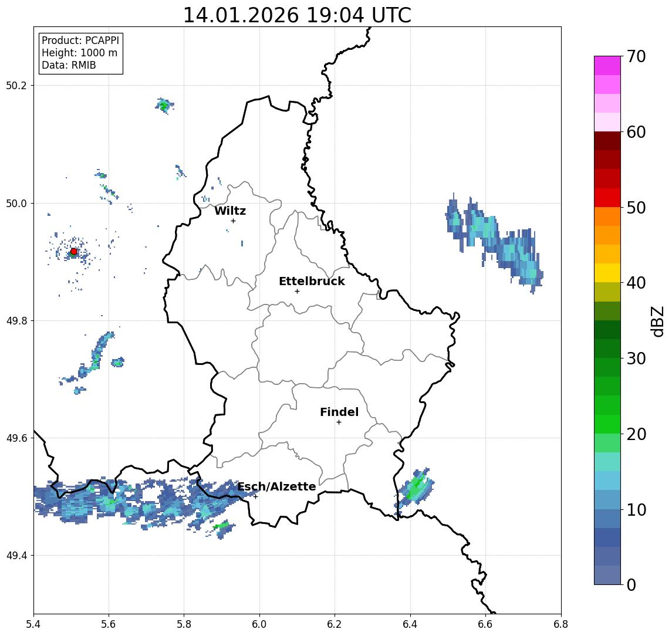The width and height of the screenshot is (672, 636).
Task: Click the colorbar tick label 60
Action: pos(636,132)
